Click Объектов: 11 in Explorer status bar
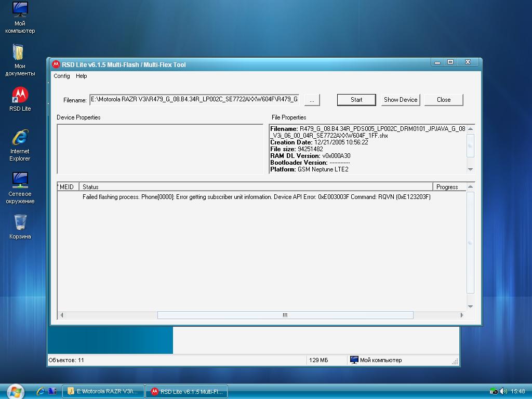The image size is (532, 399). (66, 360)
